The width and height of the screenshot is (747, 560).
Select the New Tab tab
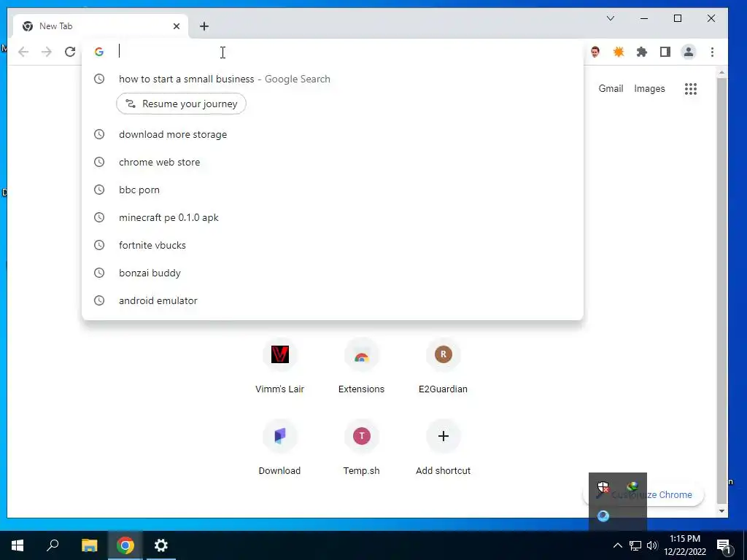[100, 26]
